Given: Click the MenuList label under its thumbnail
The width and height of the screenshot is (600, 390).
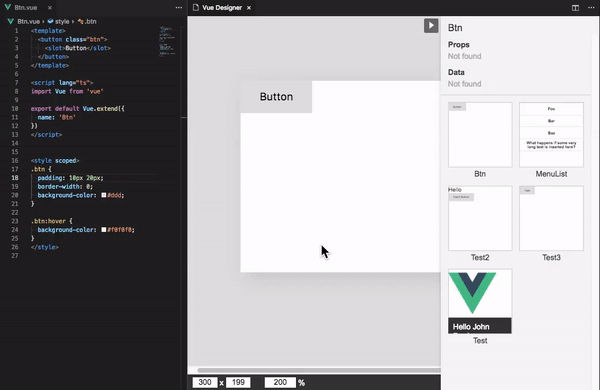Looking at the screenshot, I should pos(551,174).
